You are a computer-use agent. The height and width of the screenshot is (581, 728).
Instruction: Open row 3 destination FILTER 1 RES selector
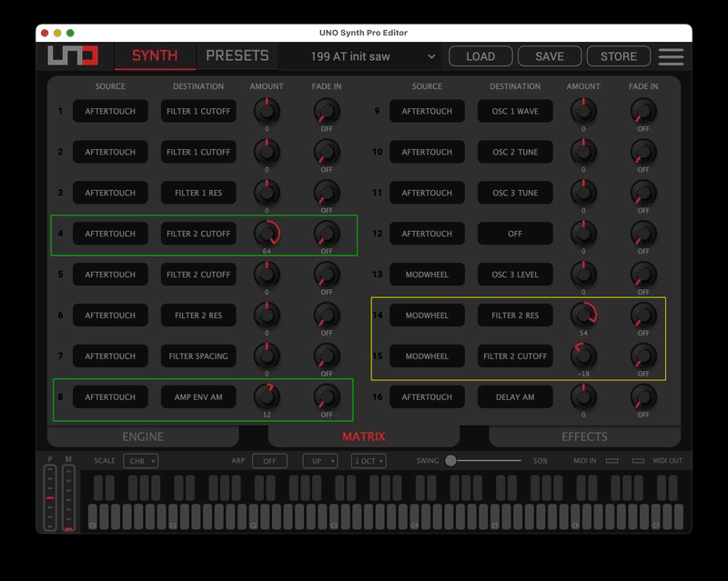pyautogui.click(x=198, y=193)
